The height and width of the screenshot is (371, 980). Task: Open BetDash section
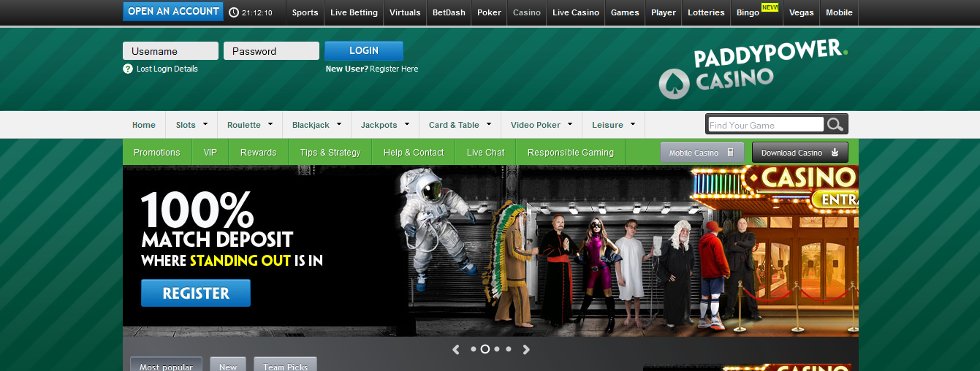click(449, 12)
